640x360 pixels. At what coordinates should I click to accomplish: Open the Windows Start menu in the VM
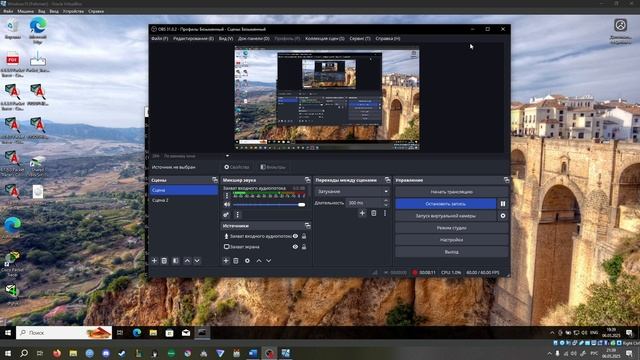point(8,333)
